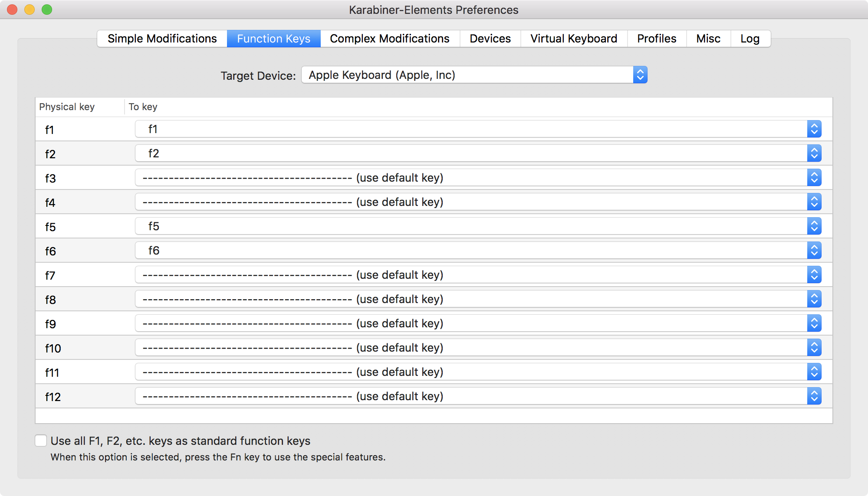Screen dimensions: 868x496
Task: View the Log tab
Action: pyautogui.click(x=750, y=39)
